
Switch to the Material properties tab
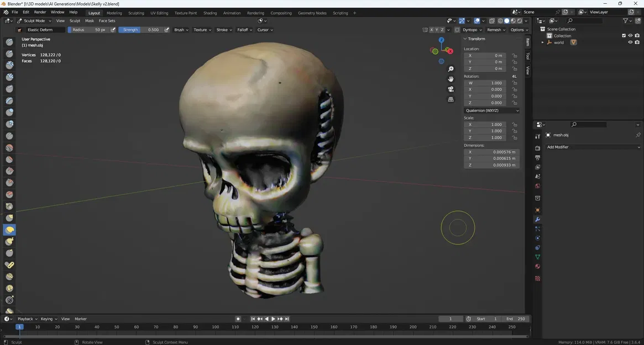point(537,266)
